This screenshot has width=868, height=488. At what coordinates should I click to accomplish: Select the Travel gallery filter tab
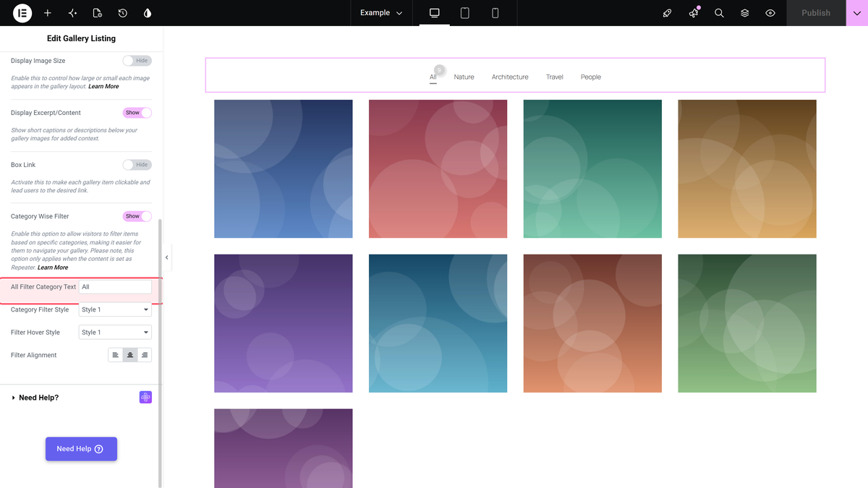[x=555, y=77]
